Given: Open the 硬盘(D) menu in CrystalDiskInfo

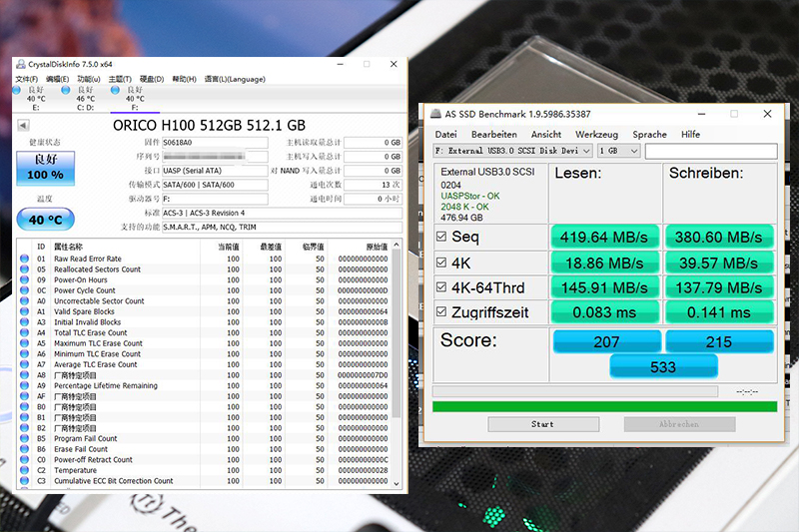Looking at the screenshot, I should (x=152, y=79).
